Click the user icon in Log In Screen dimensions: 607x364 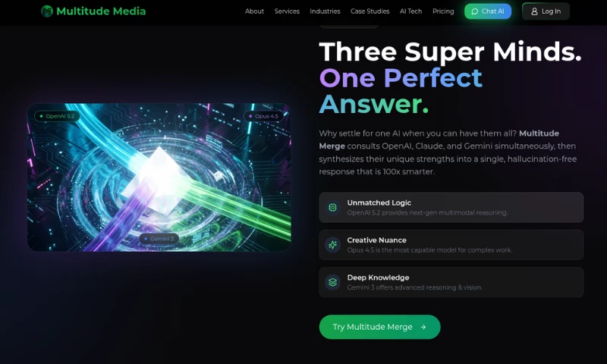pyautogui.click(x=534, y=11)
